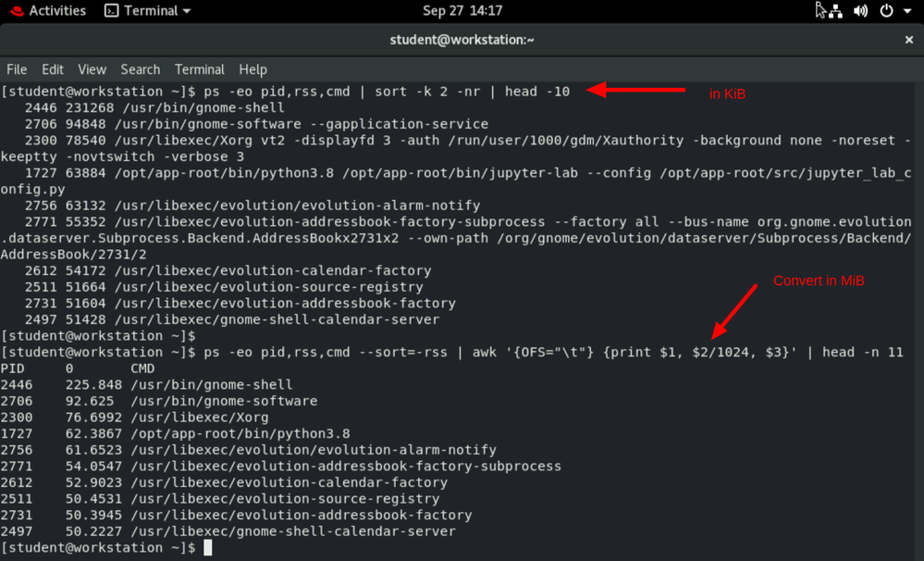
Task: Open the Help menu
Action: pyautogui.click(x=253, y=69)
